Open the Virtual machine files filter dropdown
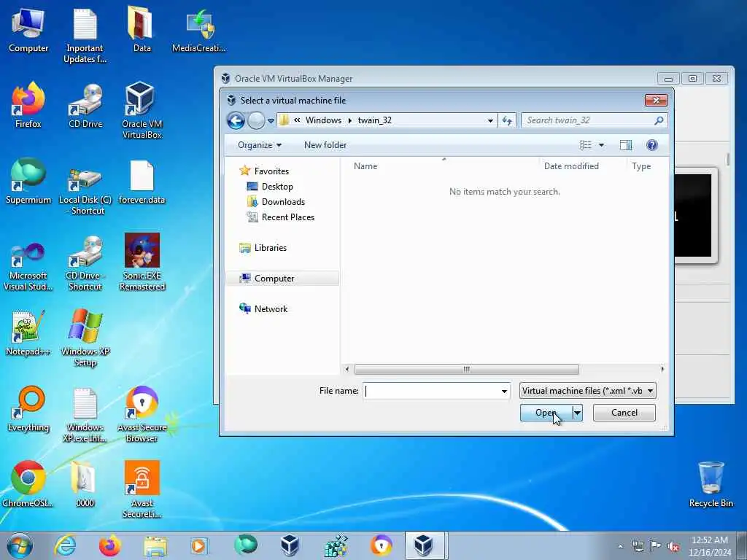 click(587, 391)
